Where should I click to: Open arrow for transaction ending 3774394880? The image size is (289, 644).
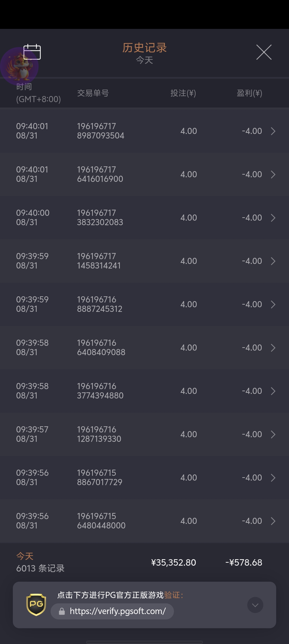273,391
